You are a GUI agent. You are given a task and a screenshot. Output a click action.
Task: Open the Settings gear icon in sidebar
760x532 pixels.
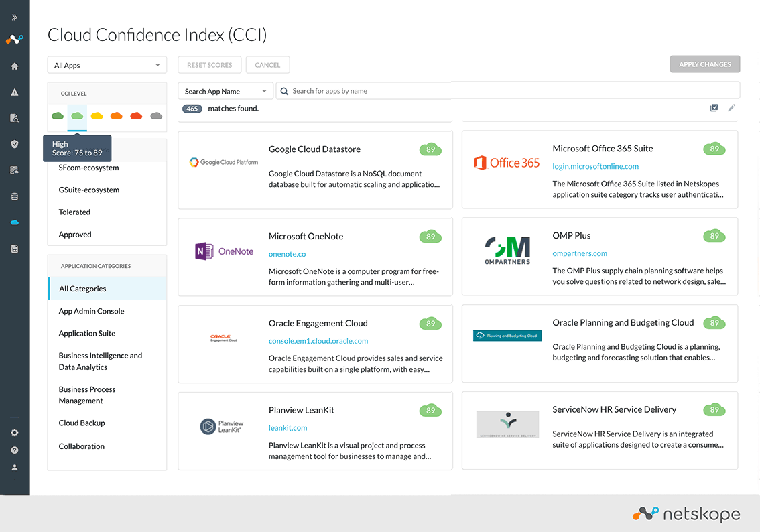[15, 433]
